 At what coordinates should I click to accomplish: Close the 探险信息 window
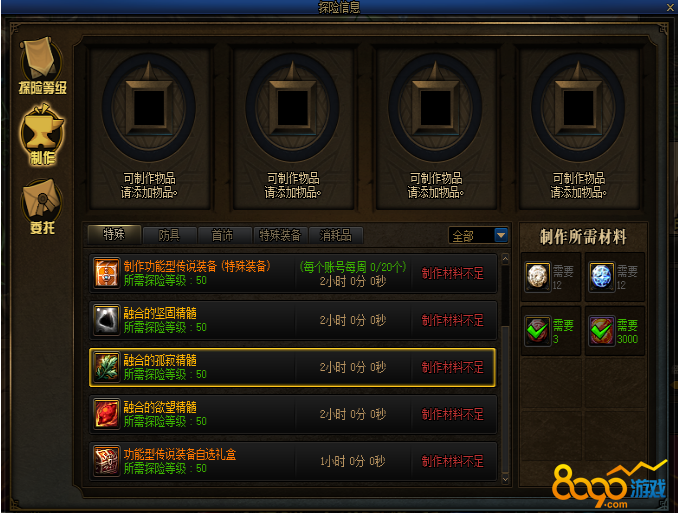click(x=670, y=7)
